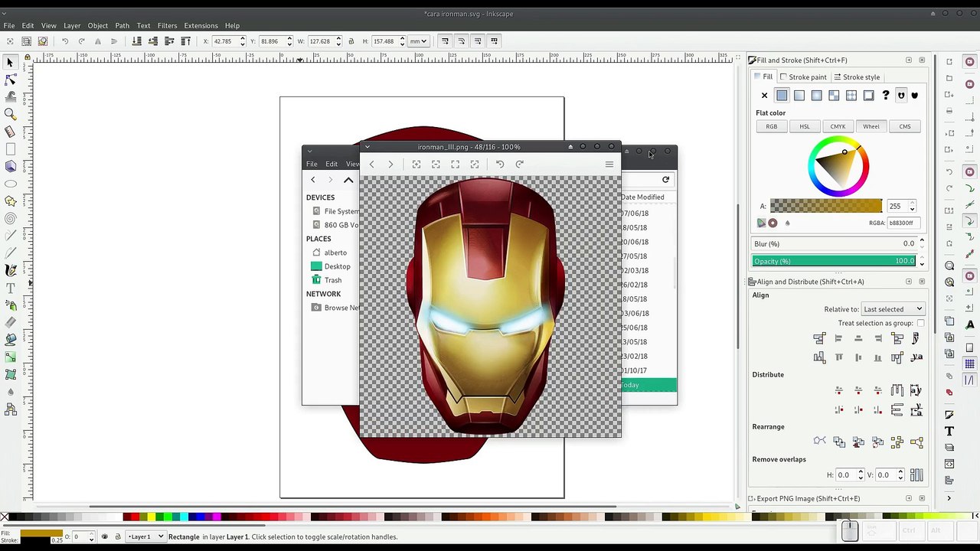Open the Path menu
Screen dimensions: 980x551
pos(122,25)
